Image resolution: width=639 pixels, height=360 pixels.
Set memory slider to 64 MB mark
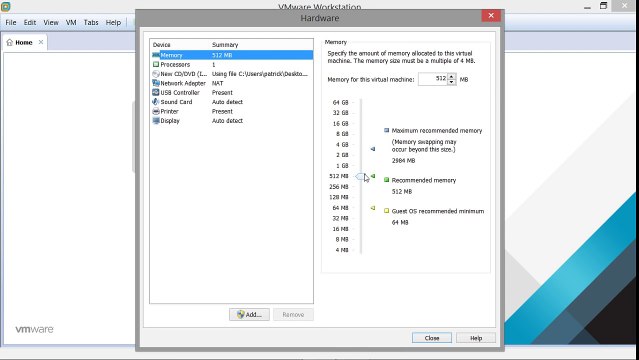coord(361,208)
